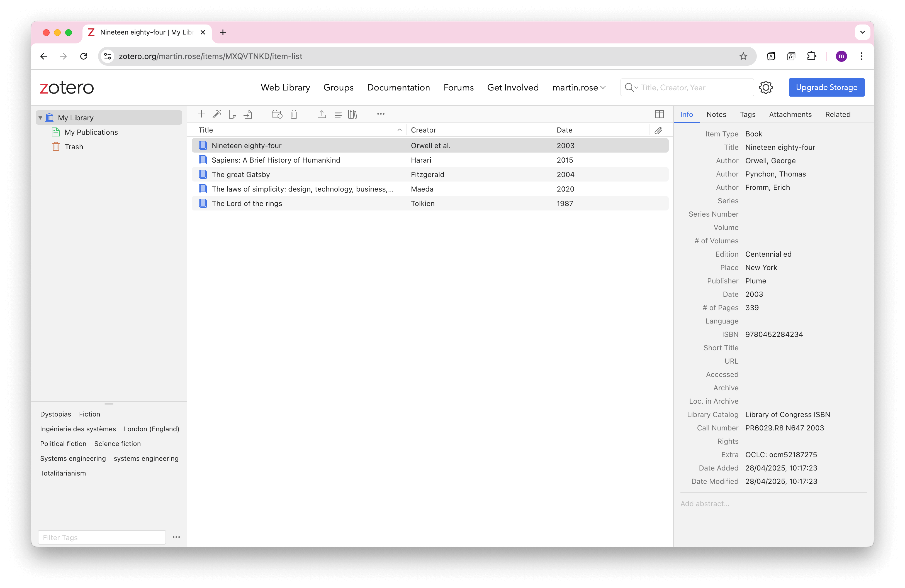This screenshot has height=588, width=905.
Task: Open the Documentation link
Action: click(398, 87)
